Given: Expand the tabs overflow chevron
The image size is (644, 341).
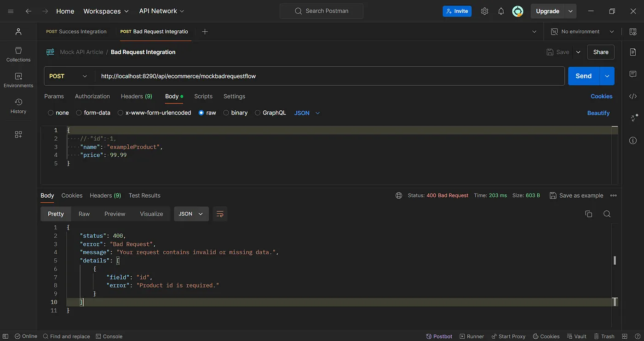Looking at the screenshot, I should 534,32.
